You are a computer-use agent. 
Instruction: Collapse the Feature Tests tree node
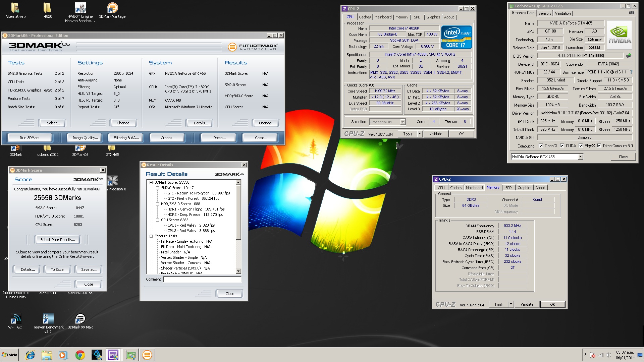tap(151, 236)
